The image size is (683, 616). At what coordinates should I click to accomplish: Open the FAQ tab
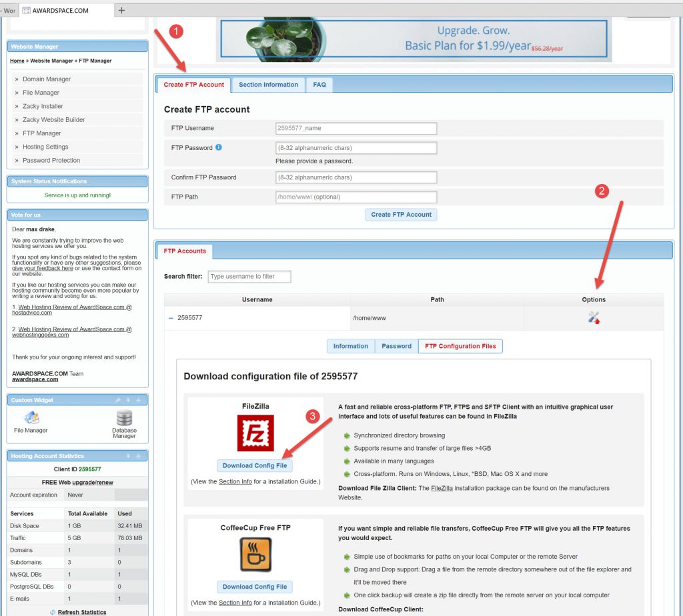pyautogui.click(x=319, y=85)
